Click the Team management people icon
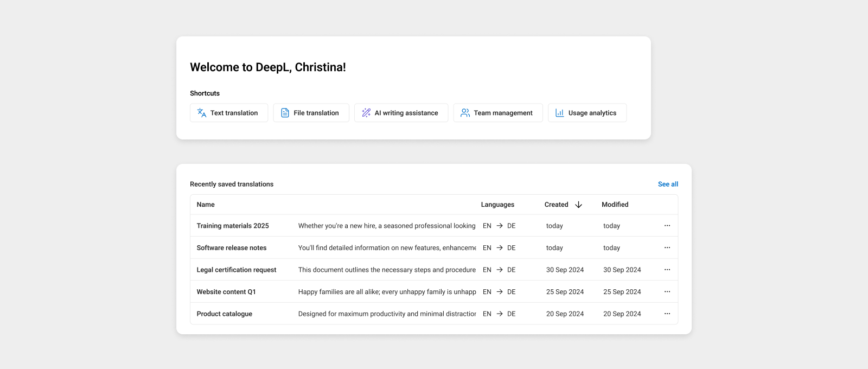Image resolution: width=868 pixels, height=369 pixels. click(465, 113)
